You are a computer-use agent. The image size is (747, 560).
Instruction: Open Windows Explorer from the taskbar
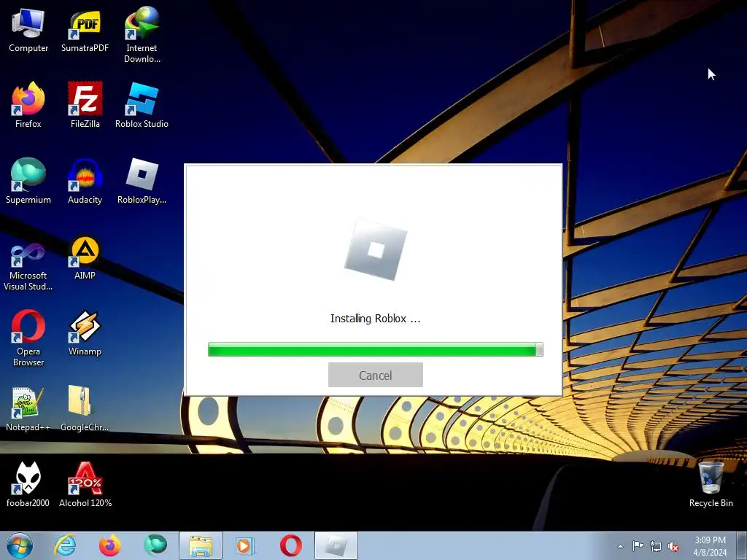[x=201, y=545]
